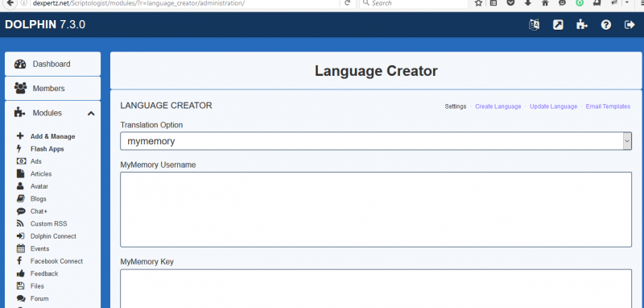Open the Blogs module link

pyautogui.click(x=38, y=198)
